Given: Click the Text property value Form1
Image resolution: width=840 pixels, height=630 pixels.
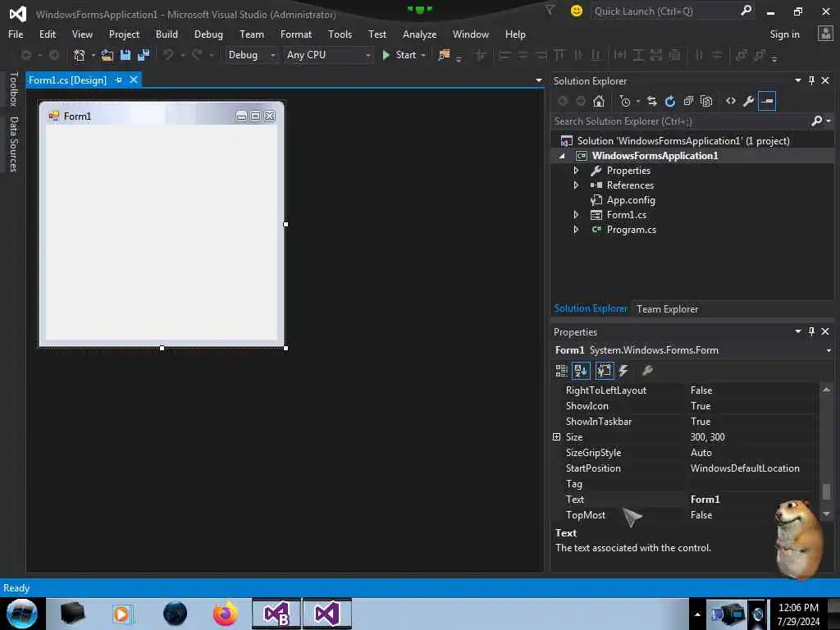Looking at the screenshot, I should tap(705, 500).
